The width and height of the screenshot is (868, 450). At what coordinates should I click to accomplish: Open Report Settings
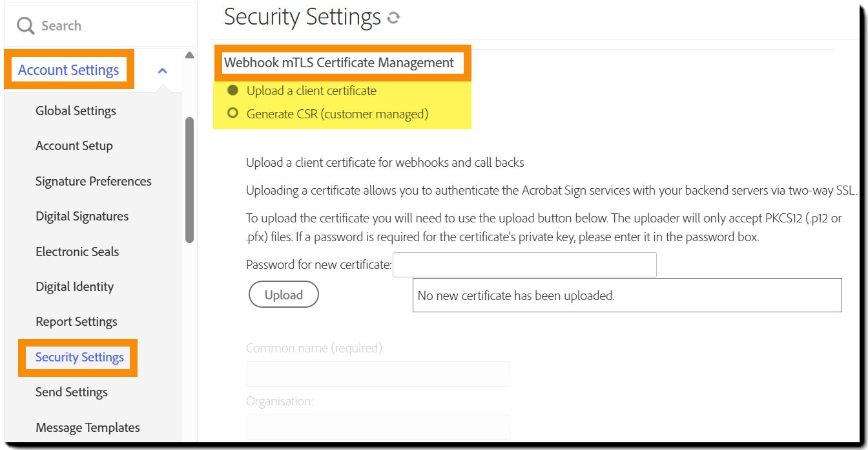point(76,321)
